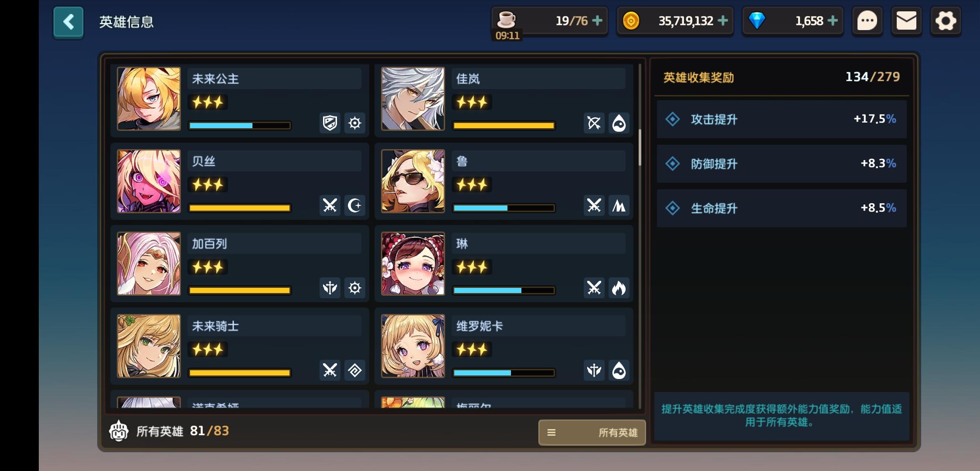Tap the water element icon for 佳岚
The image size is (980, 471).
[619, 123]
